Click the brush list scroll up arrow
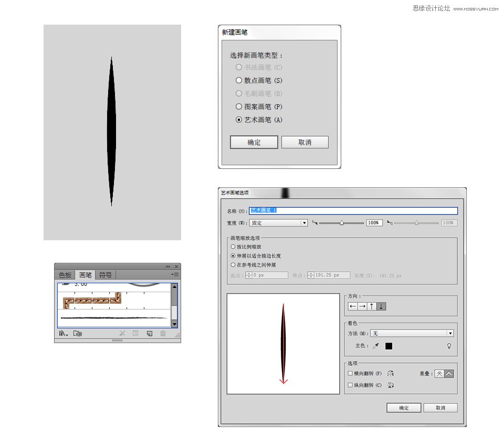The image size is (504, 448). click(174, 286)
